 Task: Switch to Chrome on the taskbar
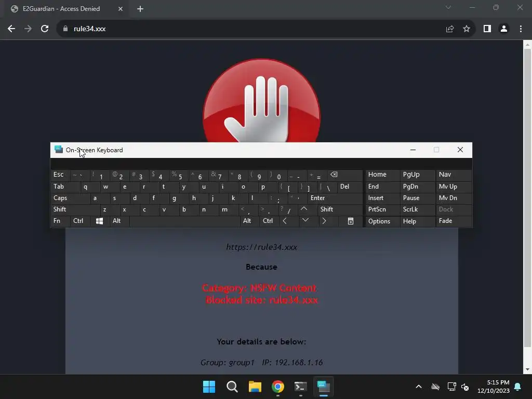coord(278,387)
